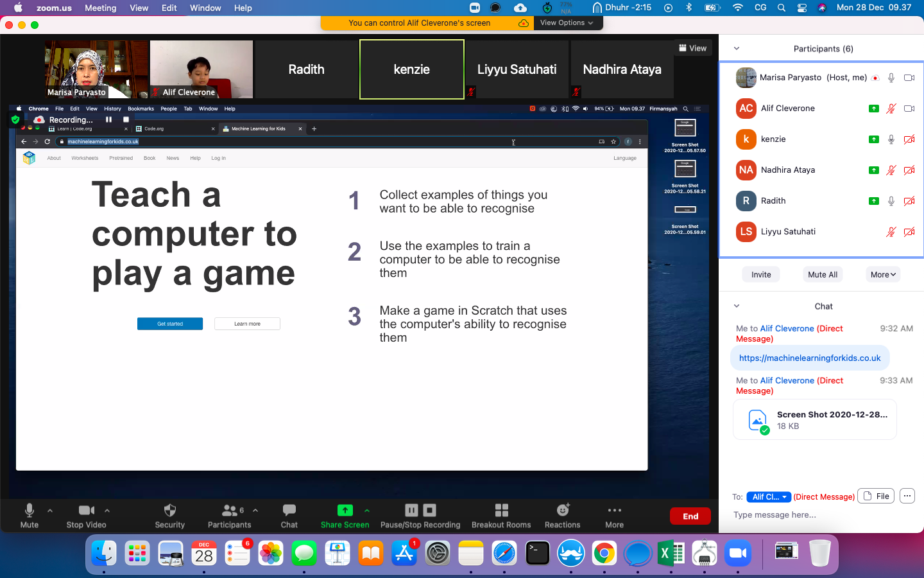Screen dimensions: 924x578
Task: Toggle Radith's microphone in participants list
Action: pyautogui.click(x=891, y=201)
